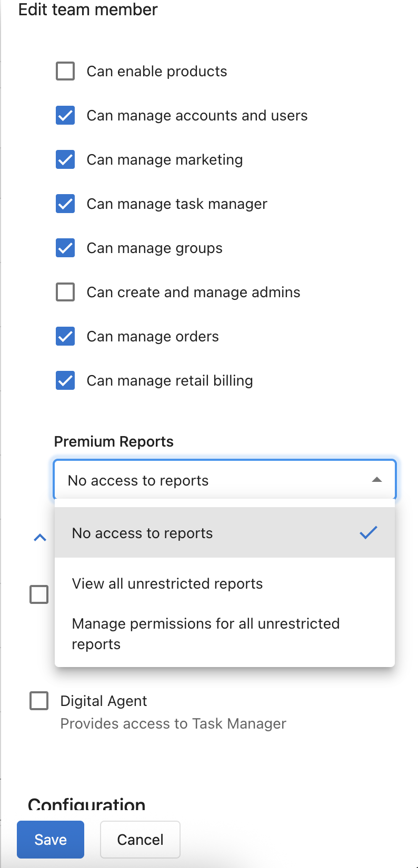Uncheck Can manage accounts and users
Screen dimensions: 418x868
point(65,115)
